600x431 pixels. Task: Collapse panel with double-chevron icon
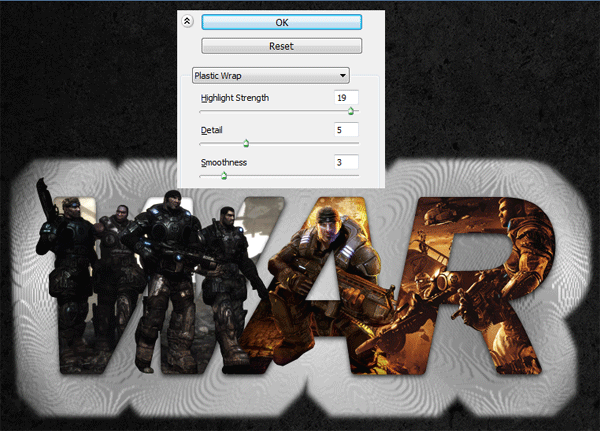coord(187,21)
